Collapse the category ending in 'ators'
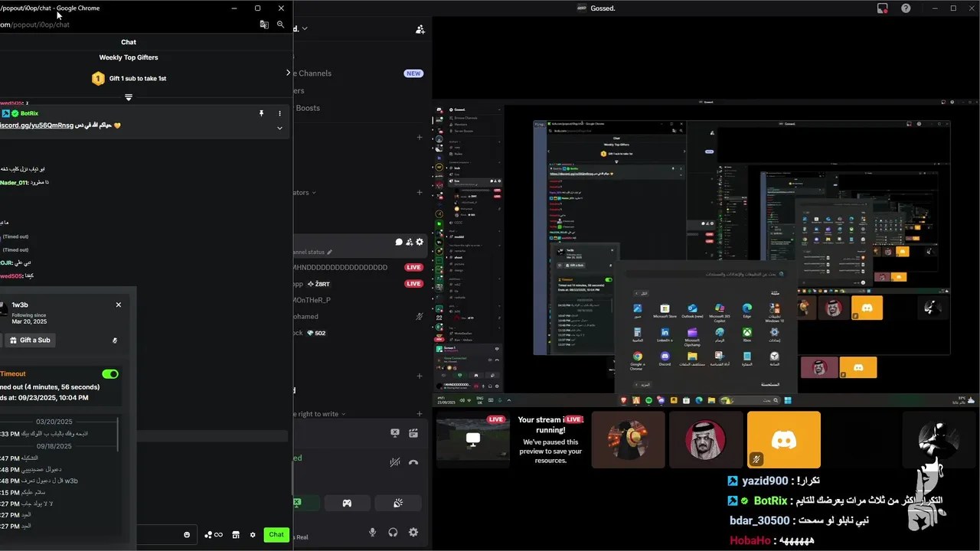Screen dimensions: 980x551 coord(305,193)
